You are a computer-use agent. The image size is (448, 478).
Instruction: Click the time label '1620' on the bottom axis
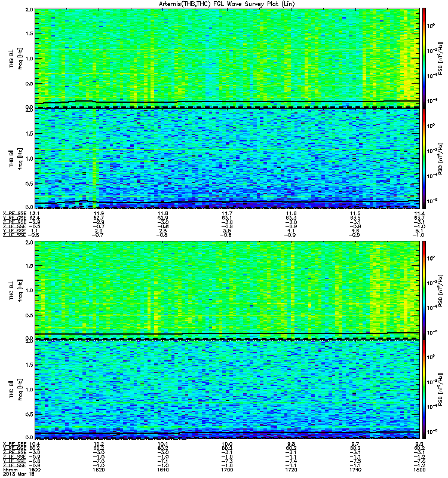click(99, 470)
